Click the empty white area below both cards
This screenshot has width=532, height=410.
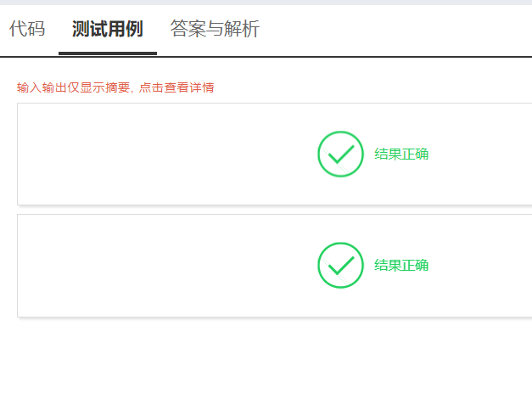(x=255, y=365)
